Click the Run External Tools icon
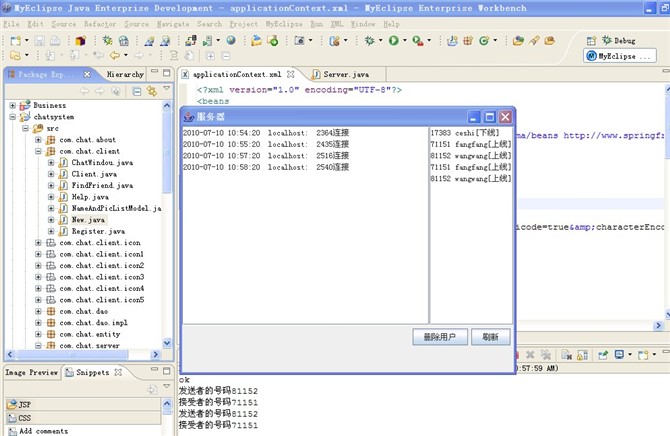Viewport: 670px width, 436px height. [x=417, y=41]
